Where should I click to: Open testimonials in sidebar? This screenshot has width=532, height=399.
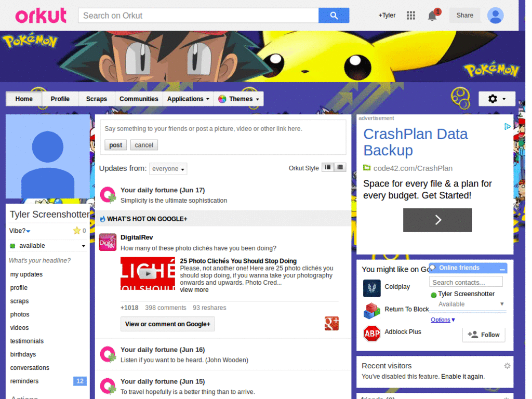pyautogui.click(x=27, y=341)
